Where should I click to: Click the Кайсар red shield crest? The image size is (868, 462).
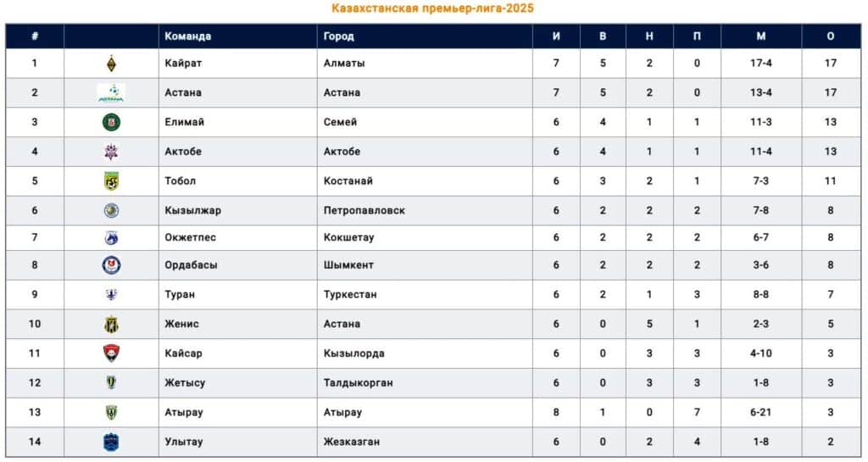111,353
